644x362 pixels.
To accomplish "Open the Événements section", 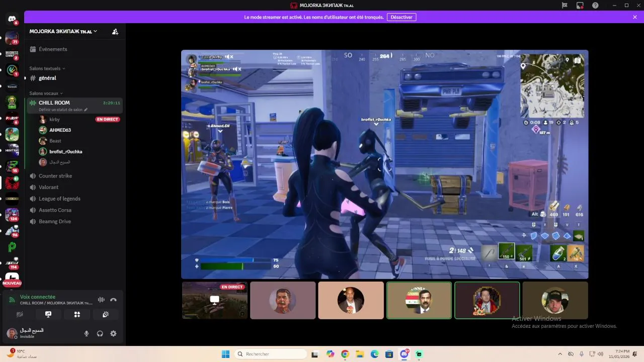I will (x=74, y=49).
